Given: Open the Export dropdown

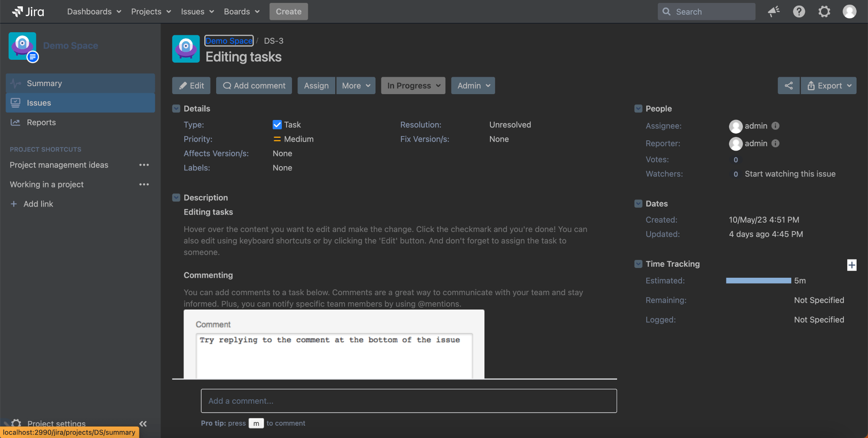Looking at the screenshot, I should [829, 86].
